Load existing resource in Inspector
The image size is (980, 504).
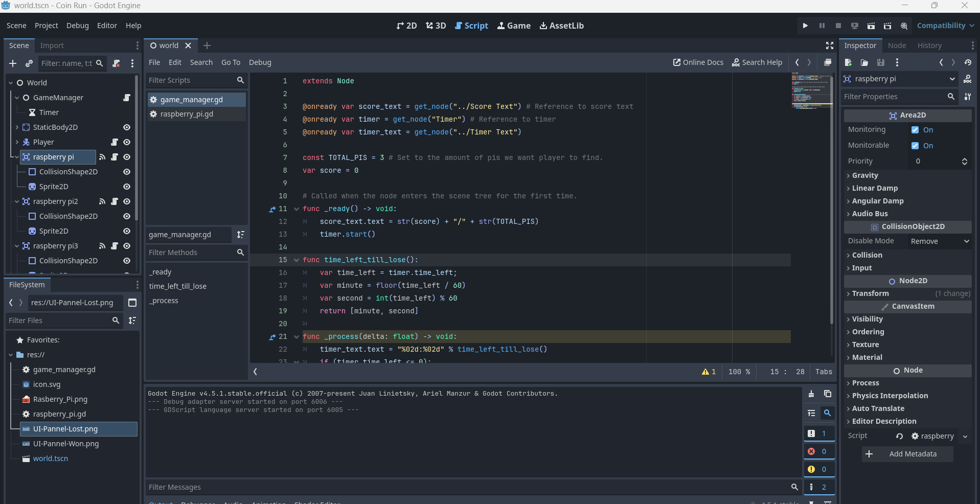coord(864,62)
